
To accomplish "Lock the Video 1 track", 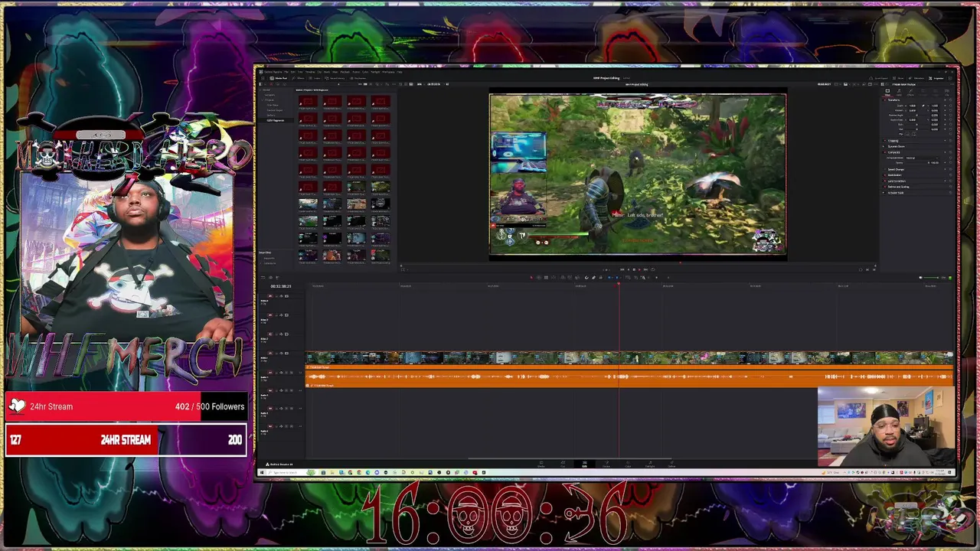I will (276, 354).
